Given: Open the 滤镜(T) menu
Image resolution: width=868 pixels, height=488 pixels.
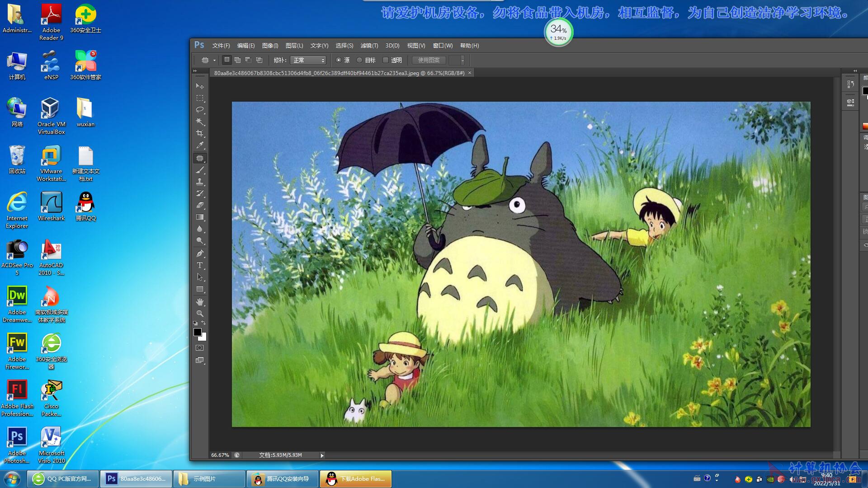Looking at the screenshot, I should pos(369,46).
